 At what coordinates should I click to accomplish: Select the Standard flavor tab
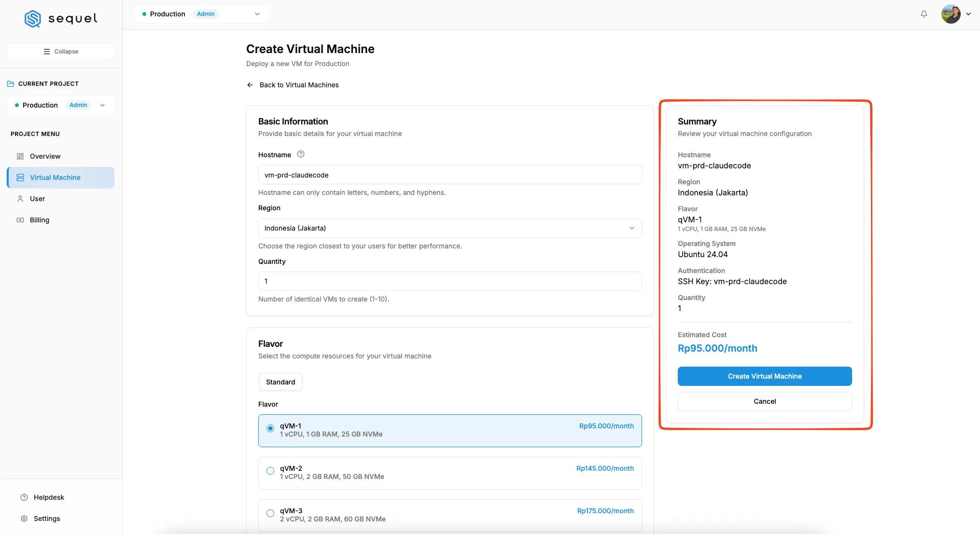click(x=280, y=382)
